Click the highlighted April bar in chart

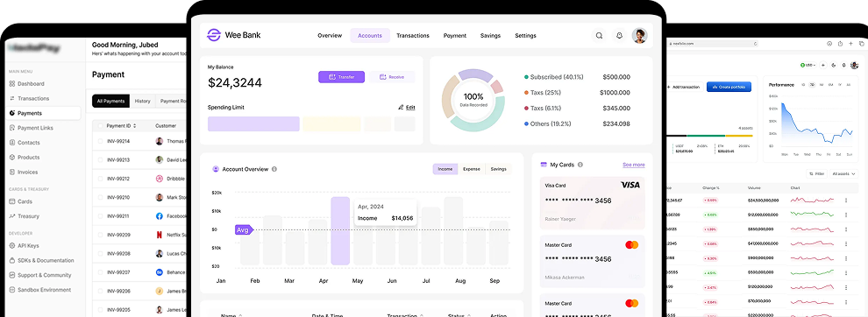tap(340, 230)
